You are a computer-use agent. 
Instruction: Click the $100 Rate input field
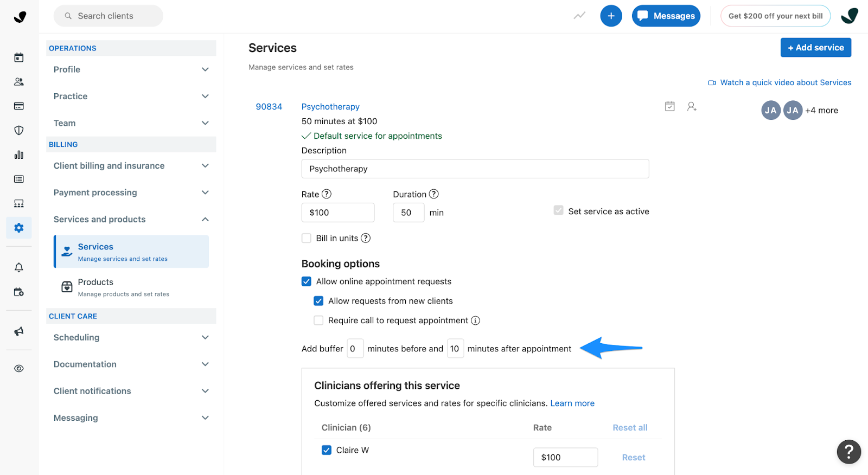338,213
